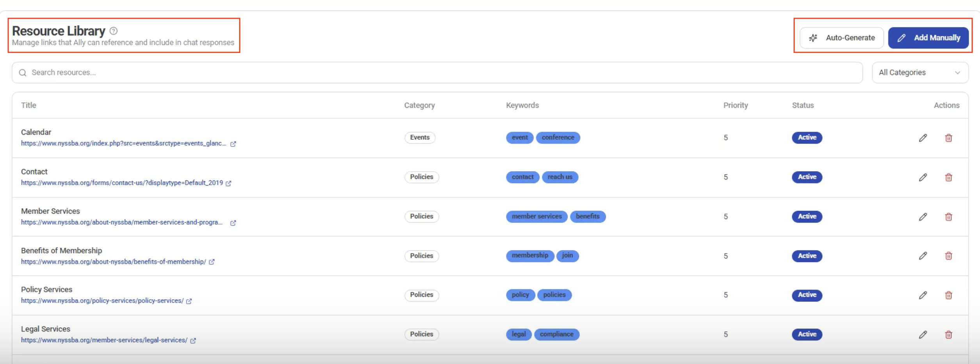Viewport: 980px width, 364px height.
Task: Click the conference keyword tag
Action: click(x=558, y=137)
